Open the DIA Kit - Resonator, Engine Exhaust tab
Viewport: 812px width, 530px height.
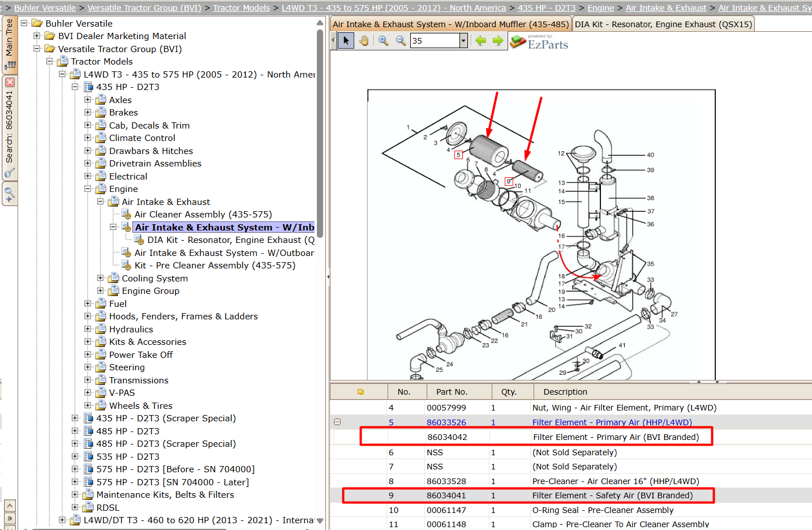click(664, 24)
